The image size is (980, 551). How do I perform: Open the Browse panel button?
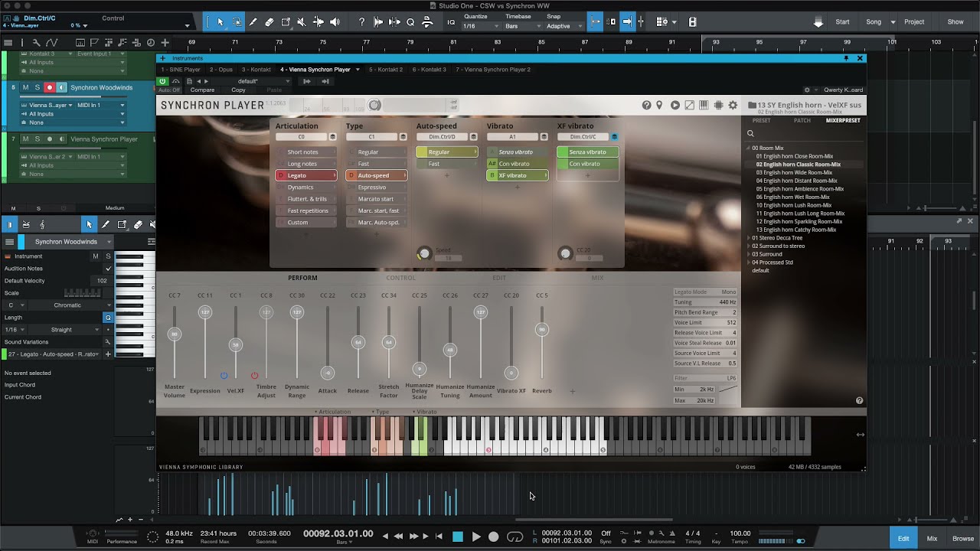[x=963, y=539]
